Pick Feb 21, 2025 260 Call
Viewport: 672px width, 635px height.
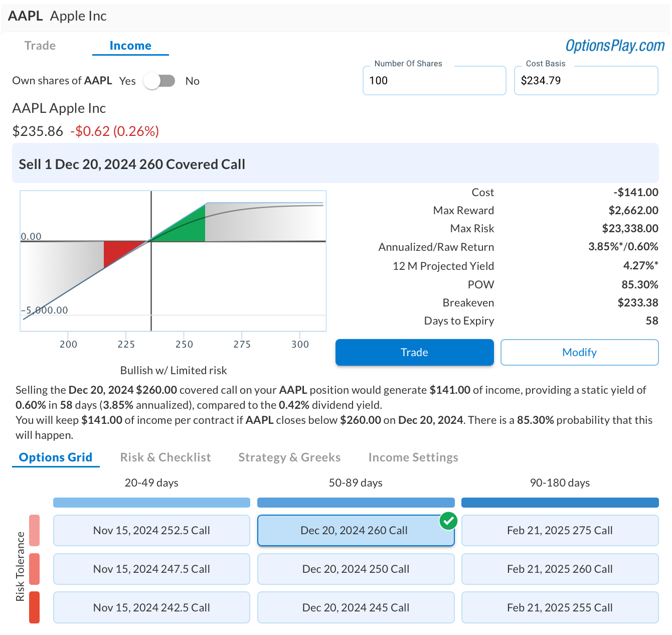coord(560,569)
